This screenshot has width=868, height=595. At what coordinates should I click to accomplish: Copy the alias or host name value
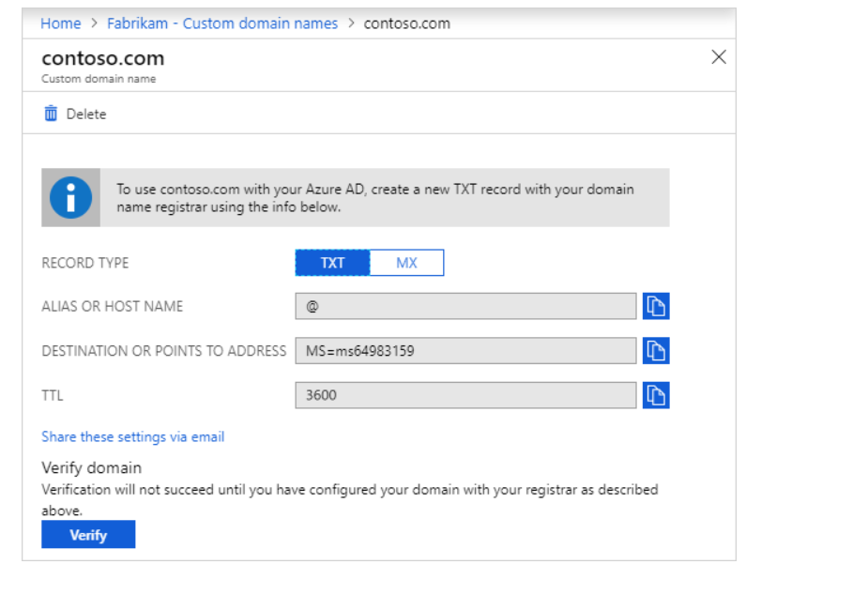click(656, 306)
